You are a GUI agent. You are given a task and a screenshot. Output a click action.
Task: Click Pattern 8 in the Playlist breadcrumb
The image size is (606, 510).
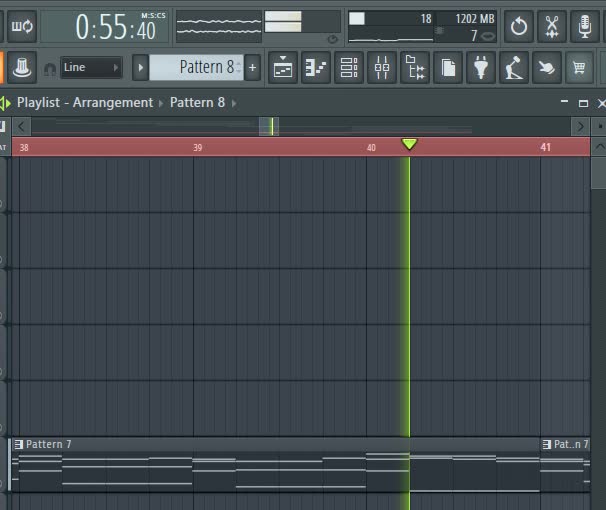[x=197, y=102]
